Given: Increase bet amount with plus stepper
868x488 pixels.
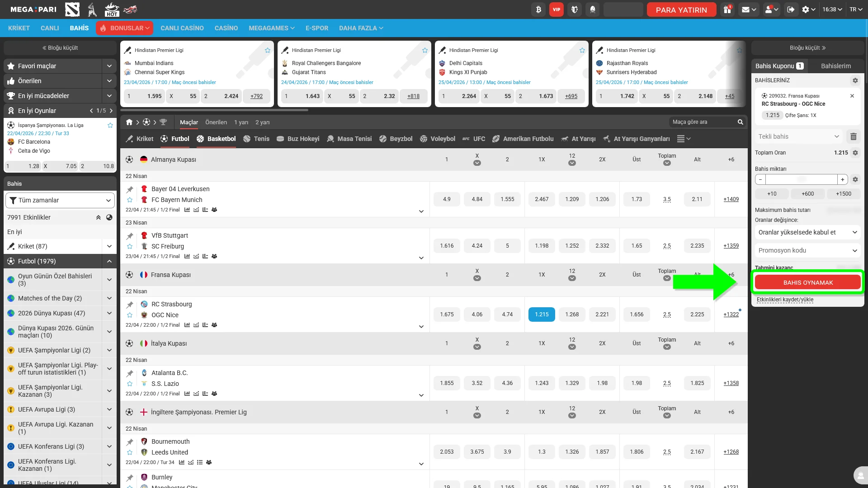Looking at the screenshot, I should click(843, 179).
